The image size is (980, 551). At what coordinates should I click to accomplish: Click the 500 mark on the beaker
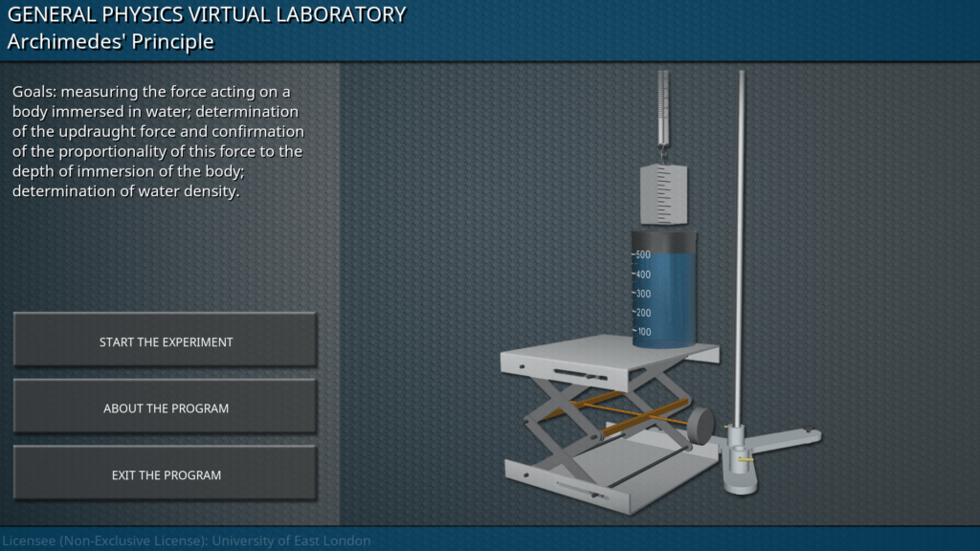pyautogui.click(x=643, y=254)
